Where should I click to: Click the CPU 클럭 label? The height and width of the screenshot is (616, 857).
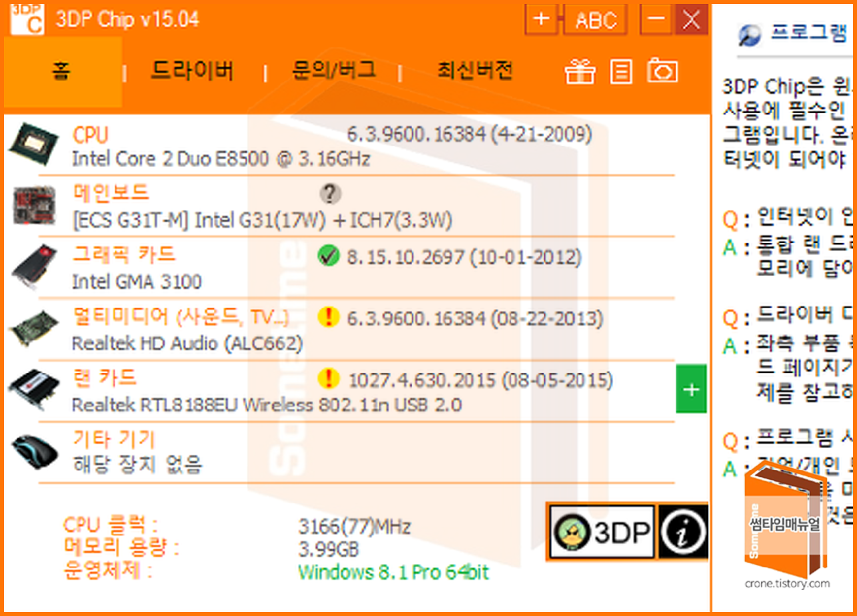[x=111, y=525]
